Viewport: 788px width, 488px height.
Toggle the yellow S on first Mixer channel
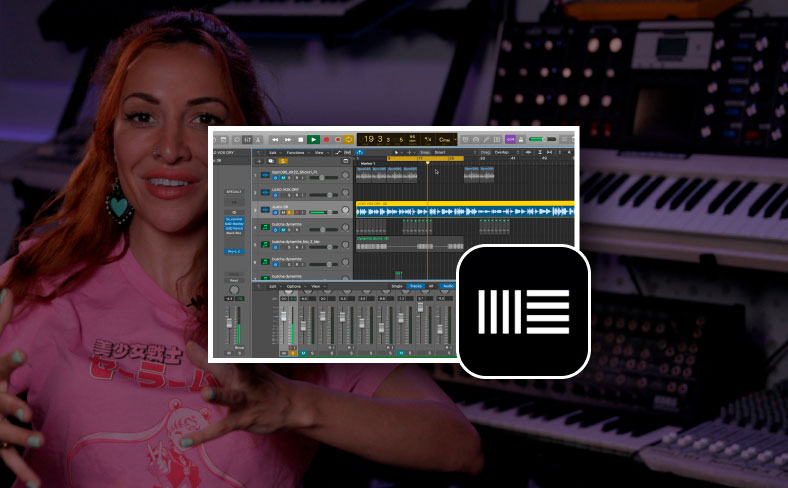click(293, 353)
